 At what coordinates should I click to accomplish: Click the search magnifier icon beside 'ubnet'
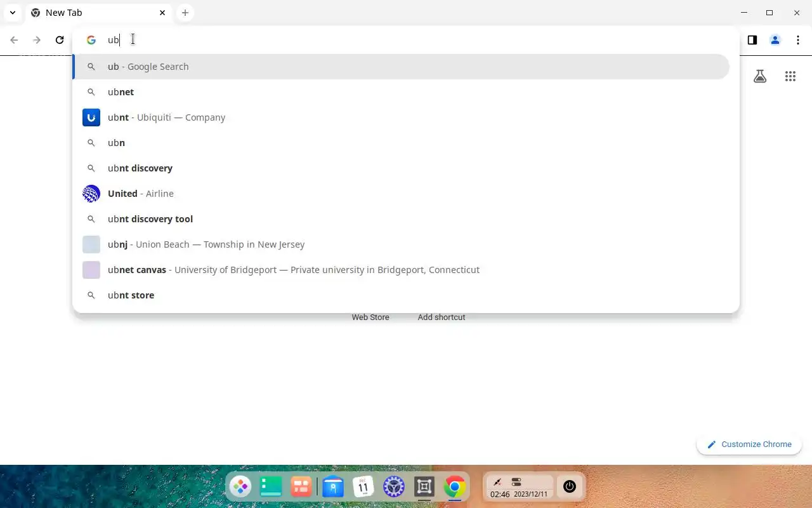pyautogui.click(x=91, y=92)
